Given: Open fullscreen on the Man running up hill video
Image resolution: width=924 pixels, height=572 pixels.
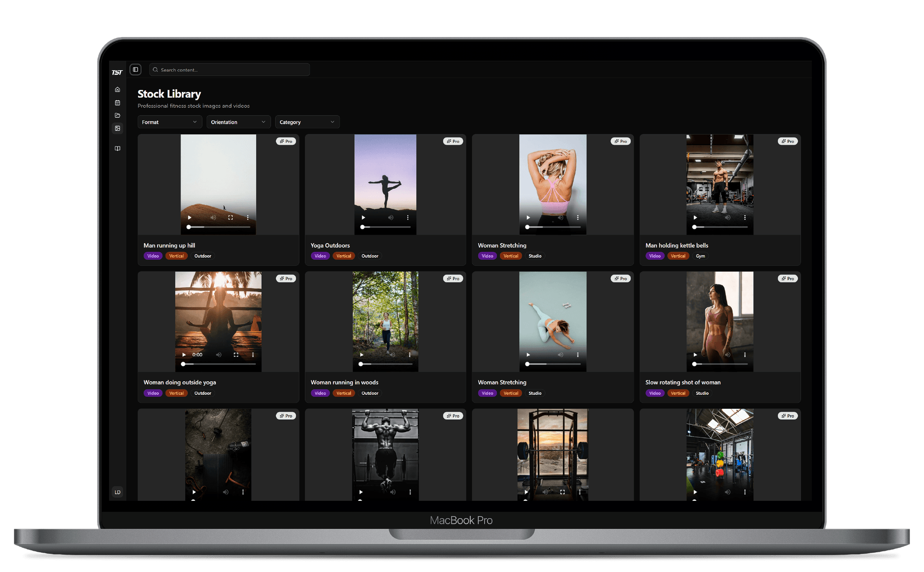Looking at the screenshot, I should point(231,218).
